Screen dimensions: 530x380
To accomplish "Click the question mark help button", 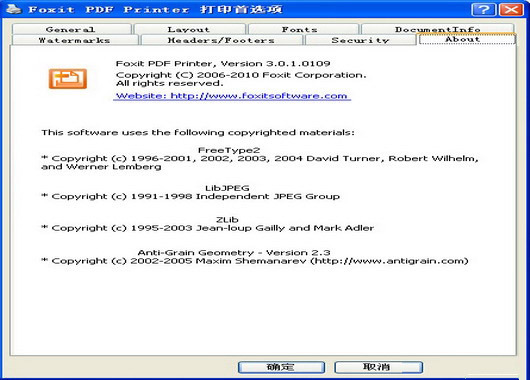I will coord(484,9).
